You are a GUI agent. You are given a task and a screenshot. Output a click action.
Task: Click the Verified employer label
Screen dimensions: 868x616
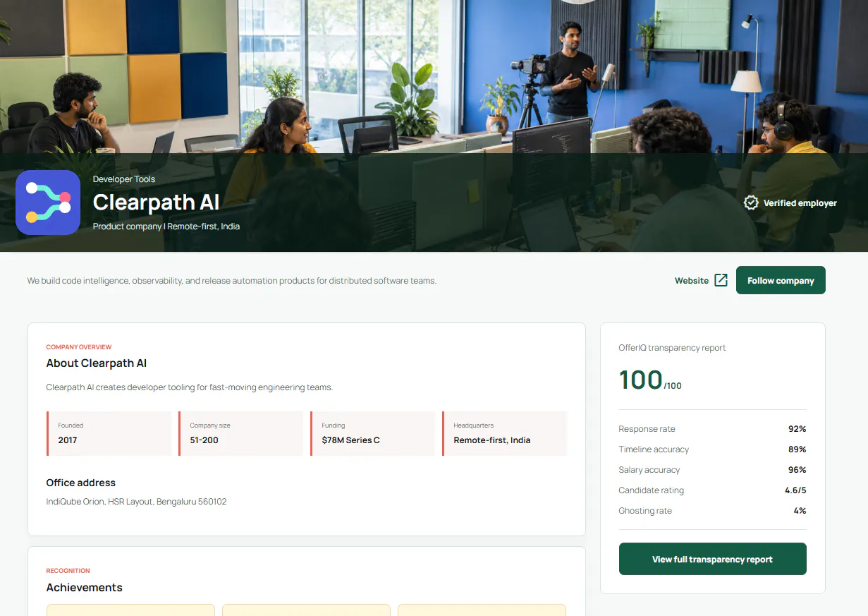click(800, 203)
